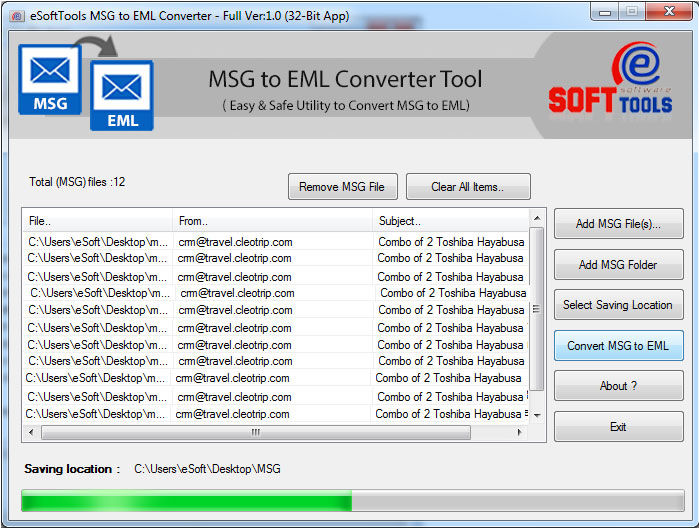Click the saving location path C:\Users\eSoft\Desktop\MSG
This screenshot has width=699, height=529.
click(x=207, y=469)
